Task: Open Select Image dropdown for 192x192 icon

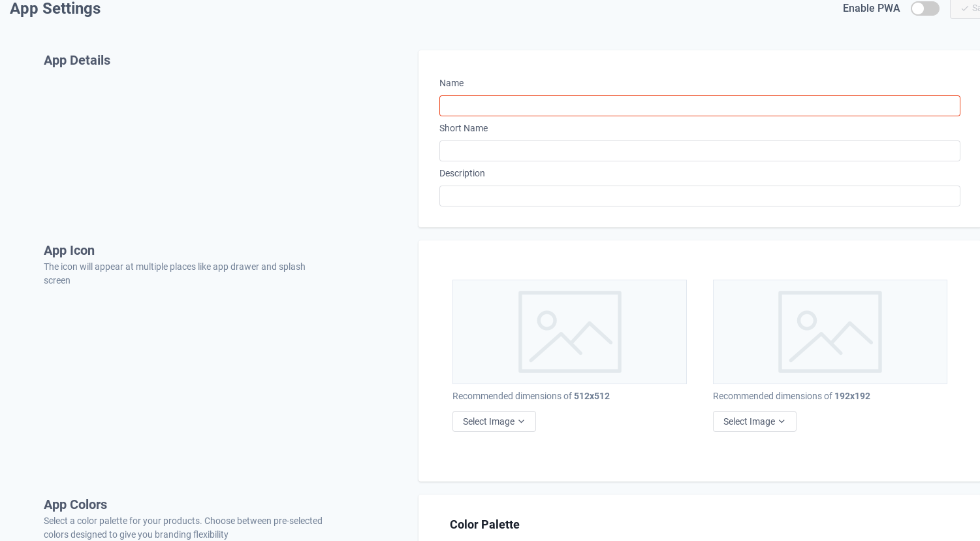Action: point(754,421)
